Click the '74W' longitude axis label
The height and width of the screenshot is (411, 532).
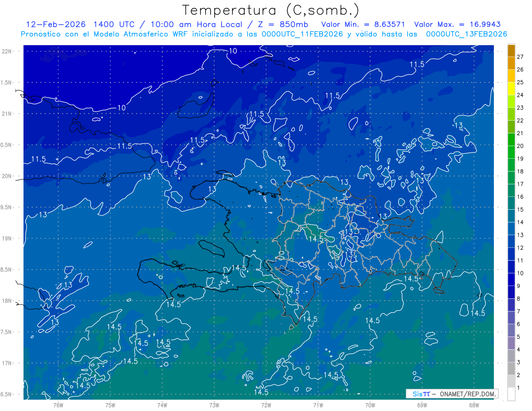[x=162, y=405]
